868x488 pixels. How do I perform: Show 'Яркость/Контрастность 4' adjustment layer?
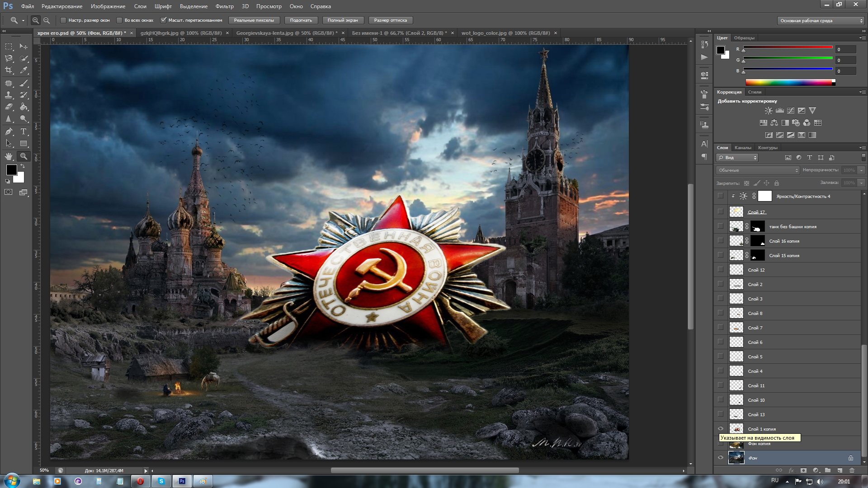click(721, 196)
